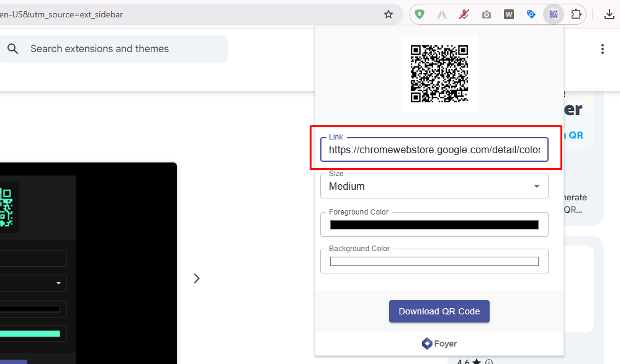Open the Size dropdown set to Medium

pos(434,186)
